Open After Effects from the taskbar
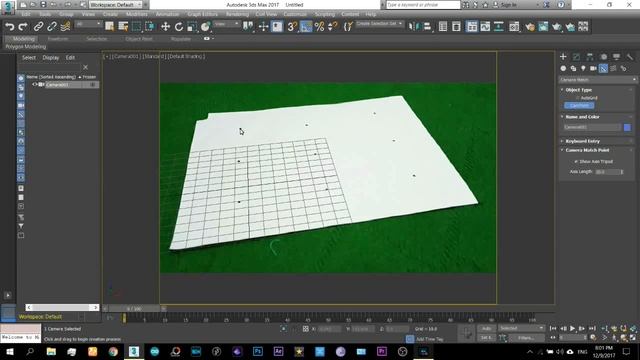 click(278, 351)
